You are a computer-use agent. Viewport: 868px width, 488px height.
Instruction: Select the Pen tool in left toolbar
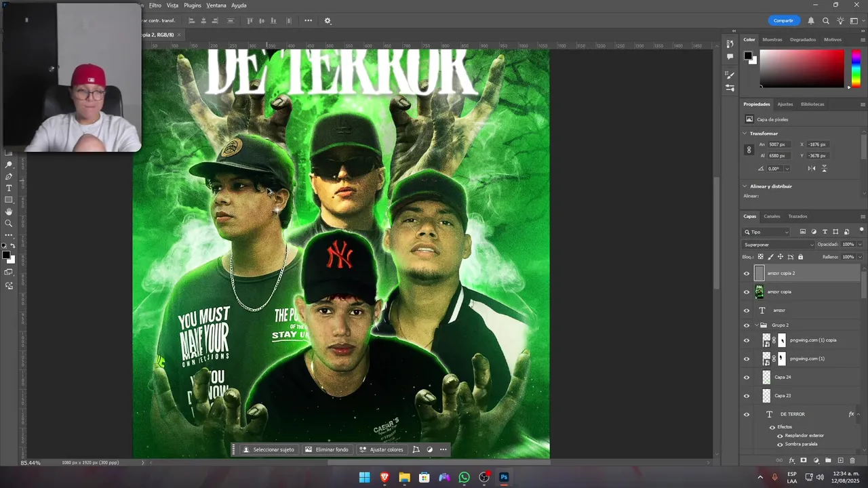click(x=9, y=176)
